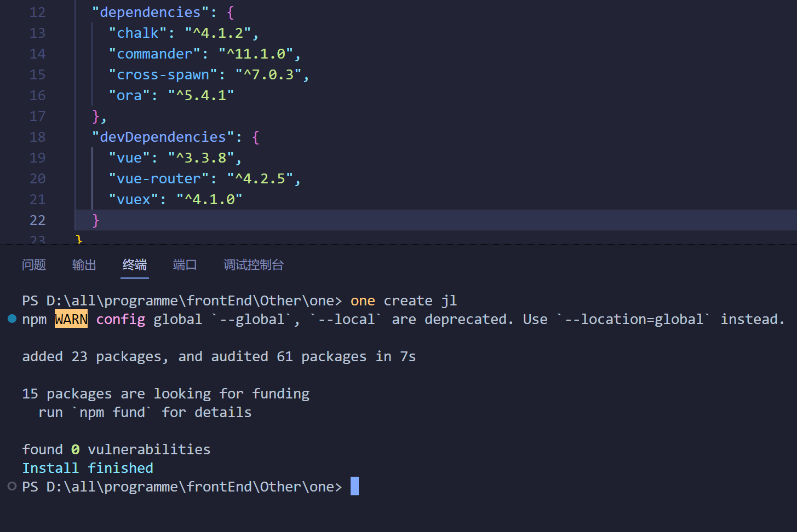Click the "vuex" version "^4.1.0"
797x532 pixels.
point(209,199)
